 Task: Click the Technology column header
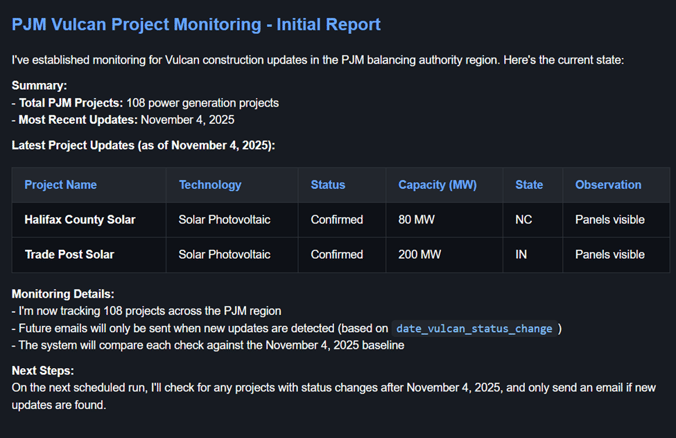pos(210,185)
